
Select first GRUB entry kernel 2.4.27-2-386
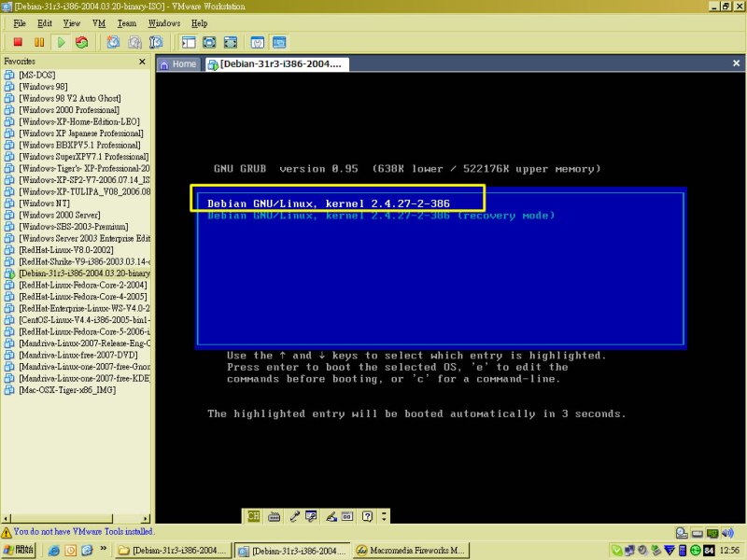[x=329, y=203]
